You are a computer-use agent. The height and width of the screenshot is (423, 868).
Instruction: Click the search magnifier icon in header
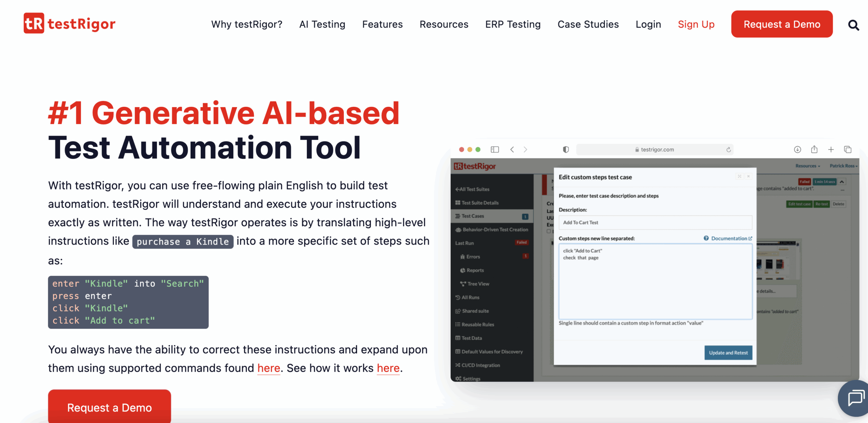click(853, 25)
